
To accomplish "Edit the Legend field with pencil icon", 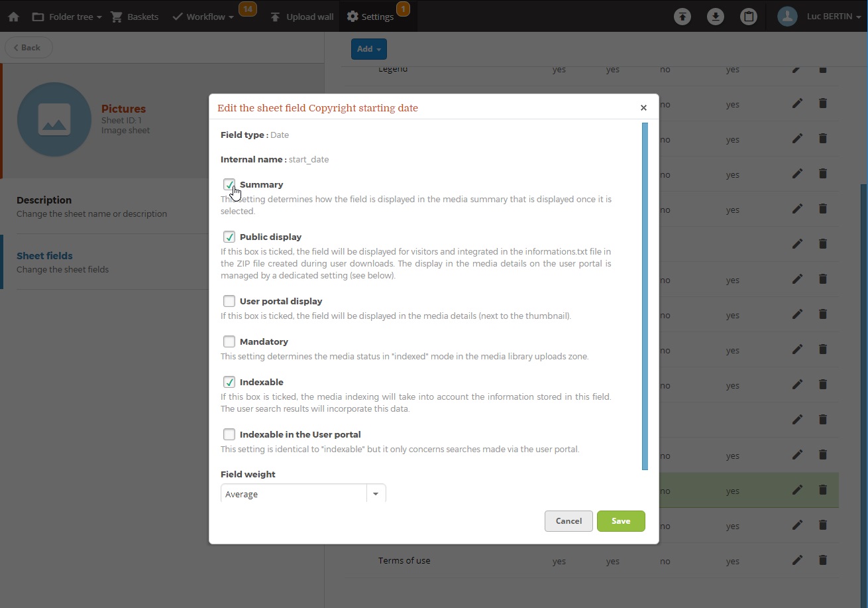I will pyautogui.click(x=797, y=68).
